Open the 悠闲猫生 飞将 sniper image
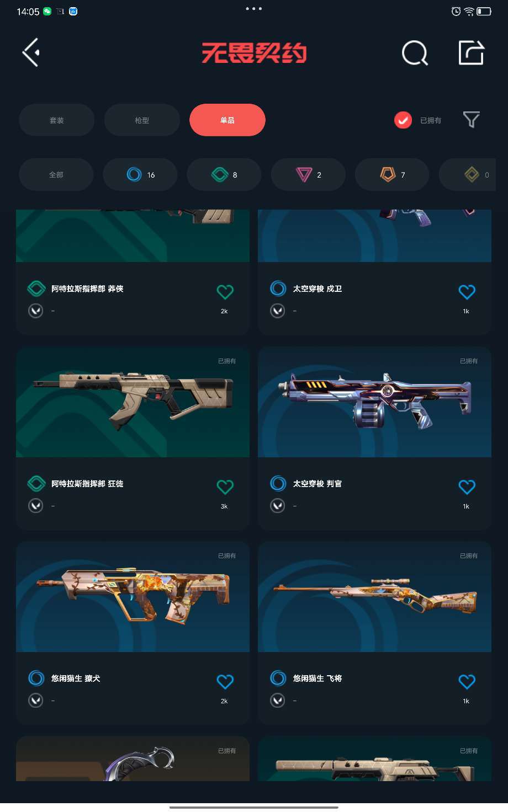This screenshot has height=812, width=508. coord(374,597)
